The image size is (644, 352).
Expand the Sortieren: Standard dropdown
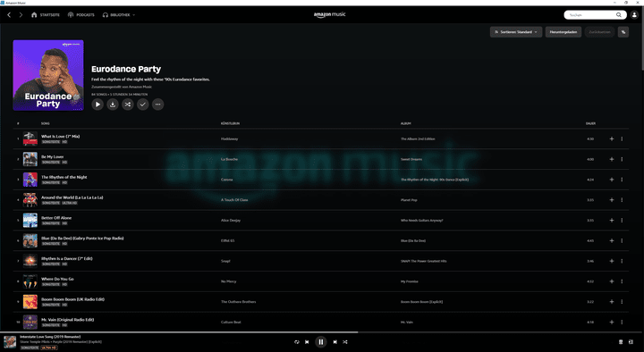click(516, 32)
